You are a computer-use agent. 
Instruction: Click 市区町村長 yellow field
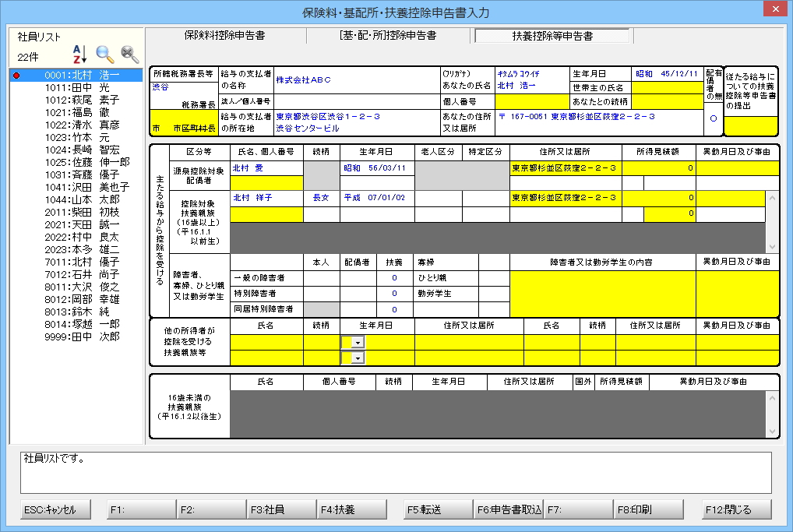point(184,122)
